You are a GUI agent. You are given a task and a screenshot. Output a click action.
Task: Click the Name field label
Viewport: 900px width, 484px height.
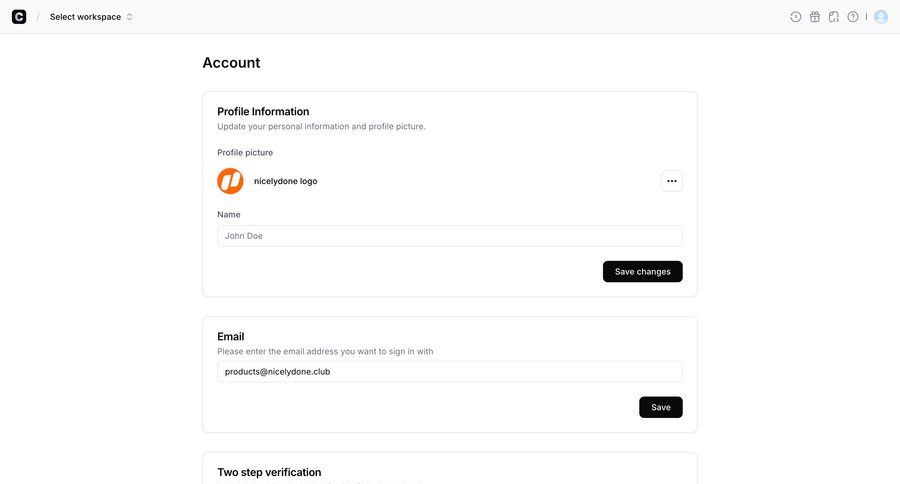point(229,214)
